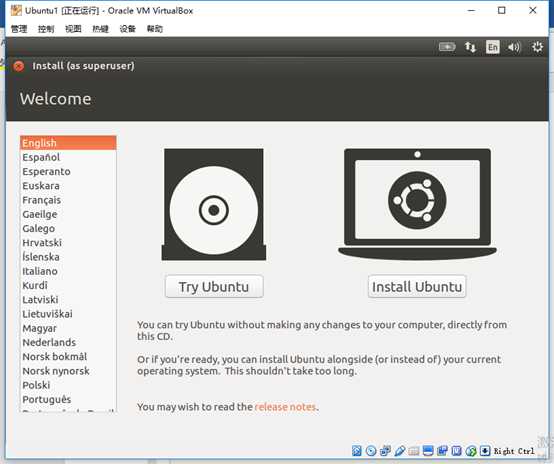The image size is (554, 464).
Task: Click the CD disc image
Action: pos(214,205)
